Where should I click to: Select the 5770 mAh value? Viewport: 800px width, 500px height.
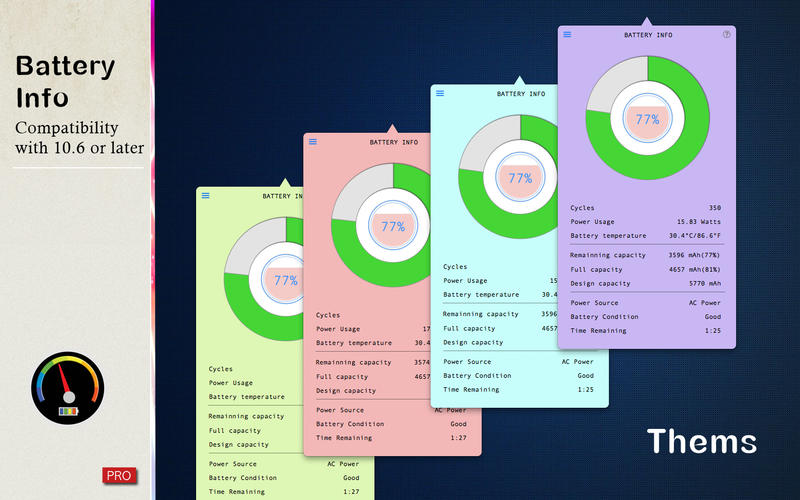point(705,284)
